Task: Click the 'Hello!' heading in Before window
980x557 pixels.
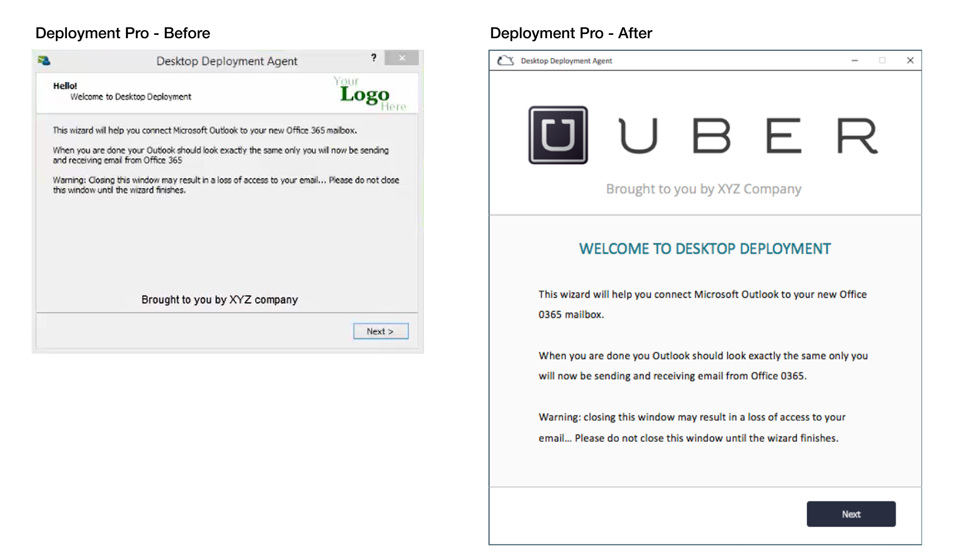Action: tap(65, 86)
